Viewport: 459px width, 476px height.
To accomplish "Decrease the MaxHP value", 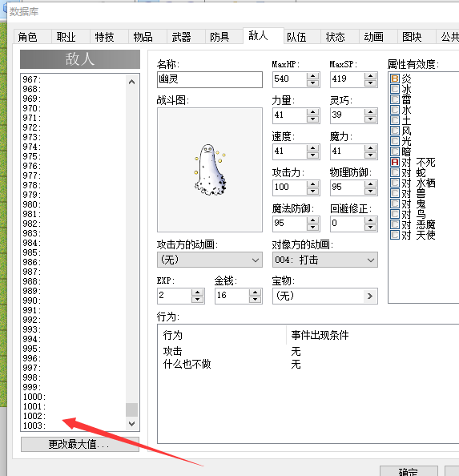I will click(x=312, y=83).
